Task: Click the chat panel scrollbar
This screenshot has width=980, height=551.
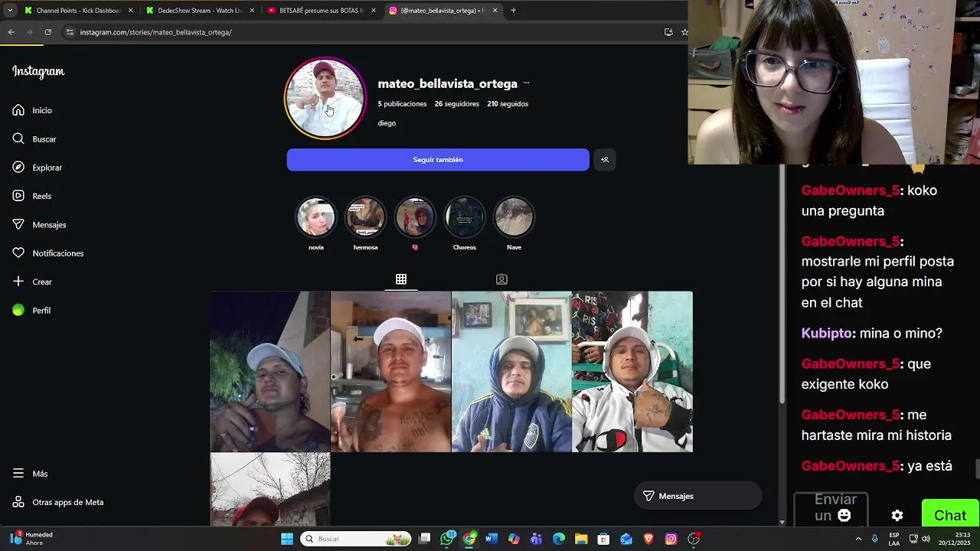Action: (977, 468)
